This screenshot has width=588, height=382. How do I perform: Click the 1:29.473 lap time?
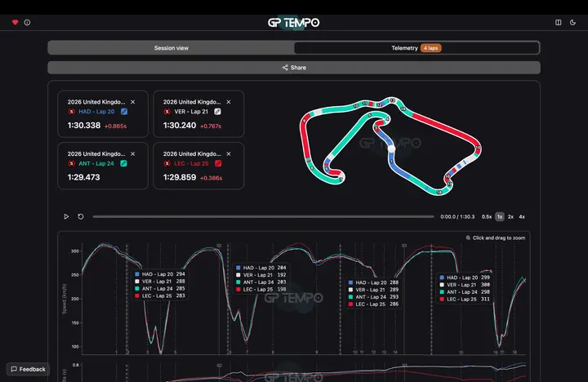[x=83, y=177]
